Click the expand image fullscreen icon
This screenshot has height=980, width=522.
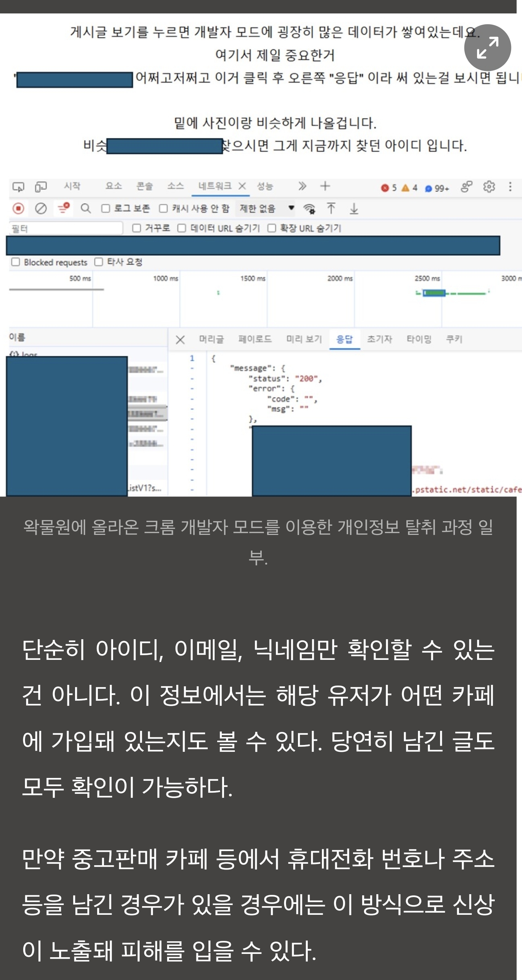pyautogui.click(x=487, y=47)
